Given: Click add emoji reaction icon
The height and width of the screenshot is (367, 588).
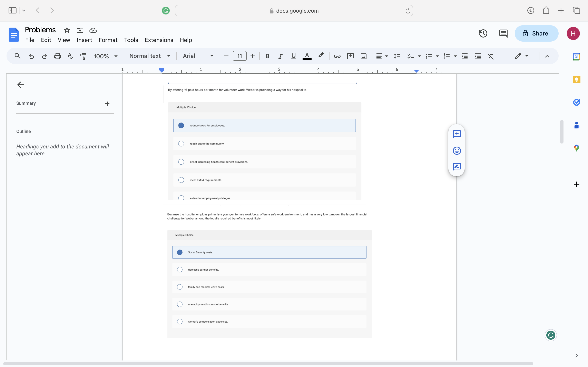Looking at the screenshot, I should click(457, 151).
